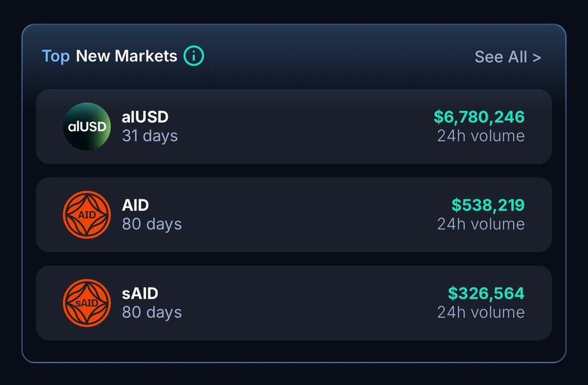Select the alUSD market name

pyautogui.click(x=145, y=117)
